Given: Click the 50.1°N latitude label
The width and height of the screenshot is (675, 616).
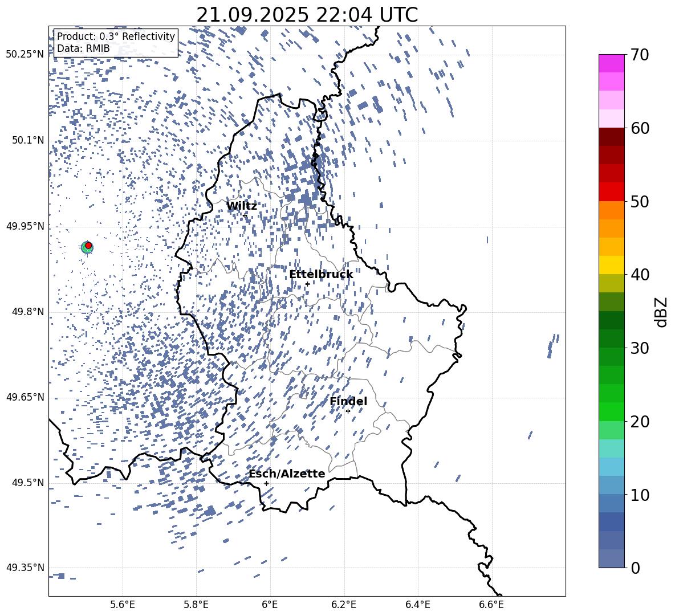Looking at the screenshot, I should 29,140.
